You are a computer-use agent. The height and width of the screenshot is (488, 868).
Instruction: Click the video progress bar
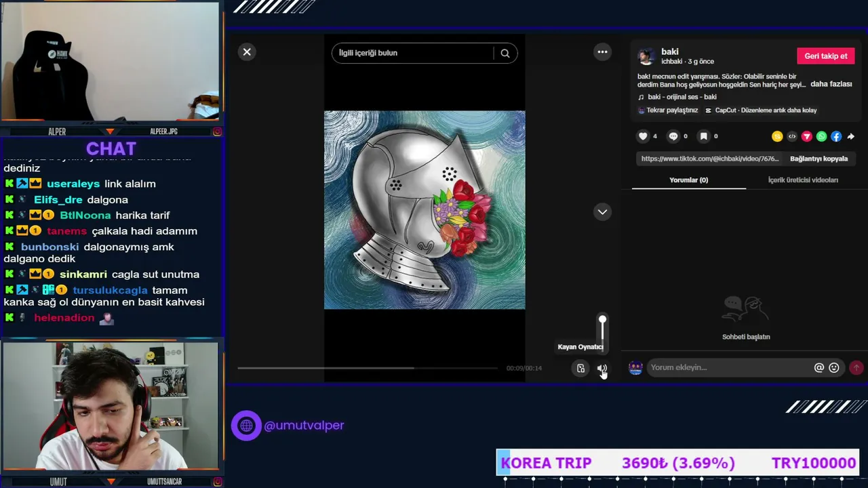click(x=368, y=368)
